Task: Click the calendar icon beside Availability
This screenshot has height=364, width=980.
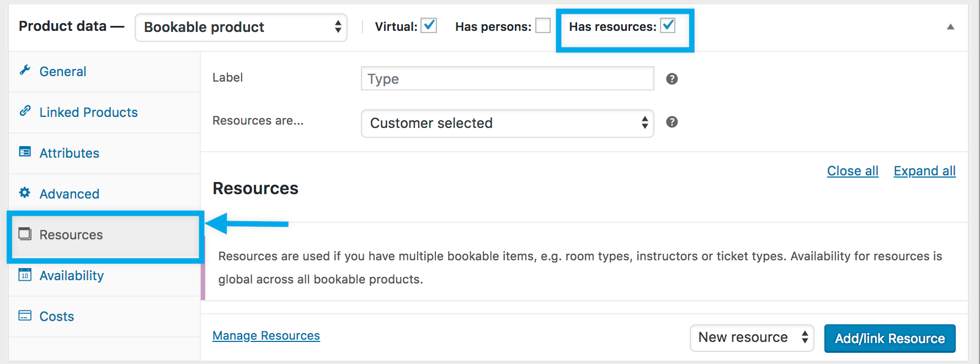Action: (x=24, y=275)
